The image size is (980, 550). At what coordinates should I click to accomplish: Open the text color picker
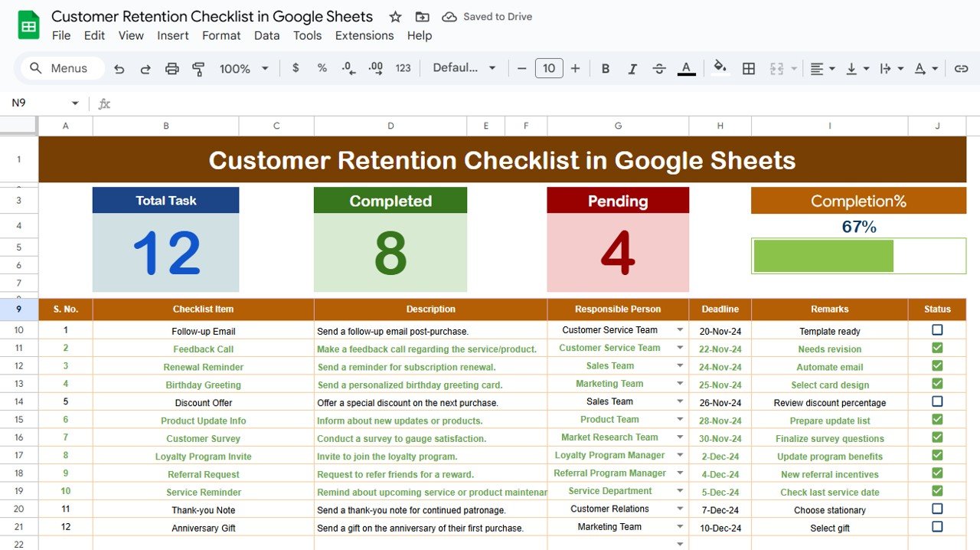point(687,68)
